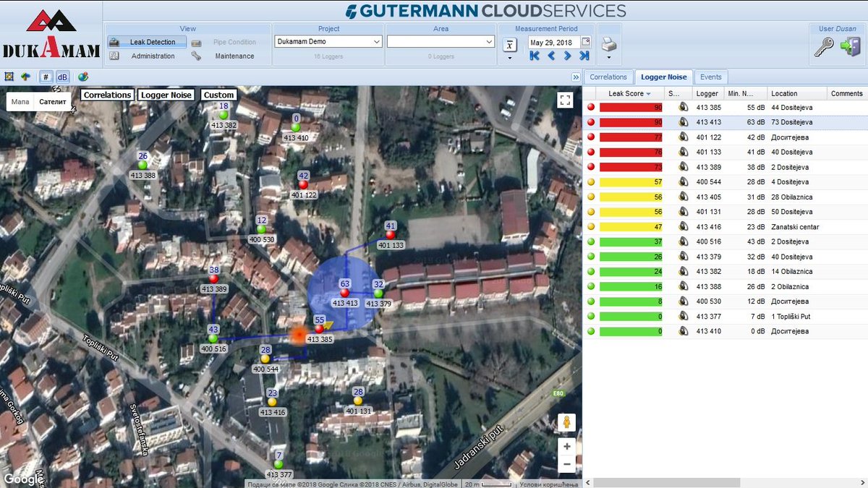868x488 pixels.
Task: Click the Correlations map overlay button
Action: tap(107, 95)
